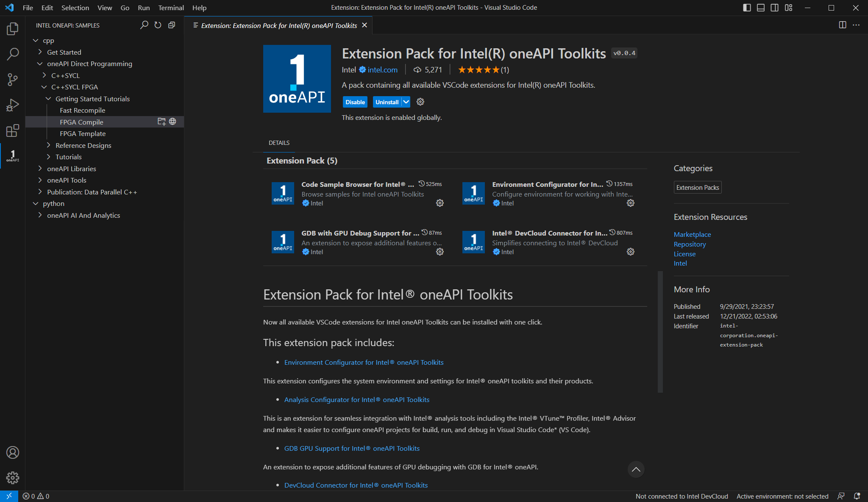868x502 pixels.
Task: Open FPGA Compile sample in browser
Action: click(172, 122)
